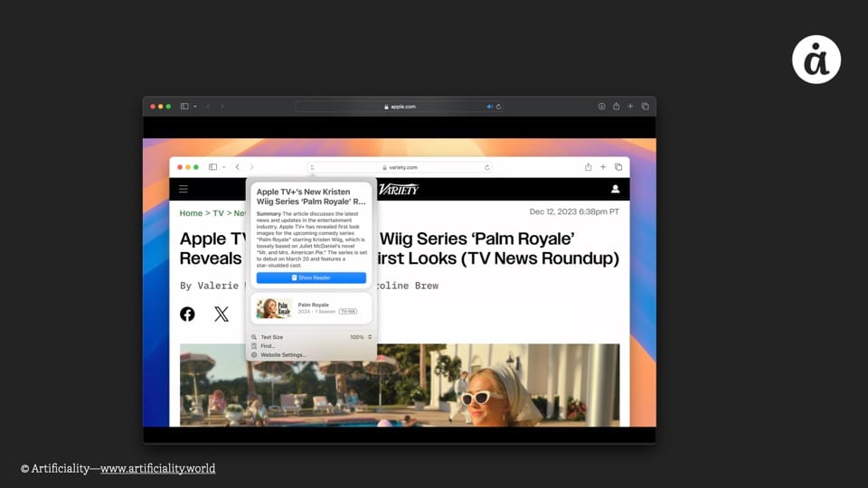Show tab overview in the variety.com window
The height and width of the screenshot is (488, 868).
point(618,167)
